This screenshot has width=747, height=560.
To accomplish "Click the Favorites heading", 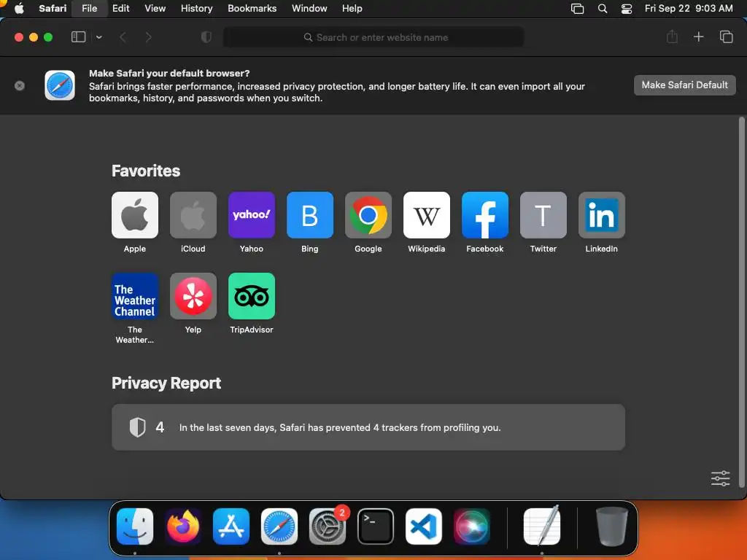I will pos(146,171).
